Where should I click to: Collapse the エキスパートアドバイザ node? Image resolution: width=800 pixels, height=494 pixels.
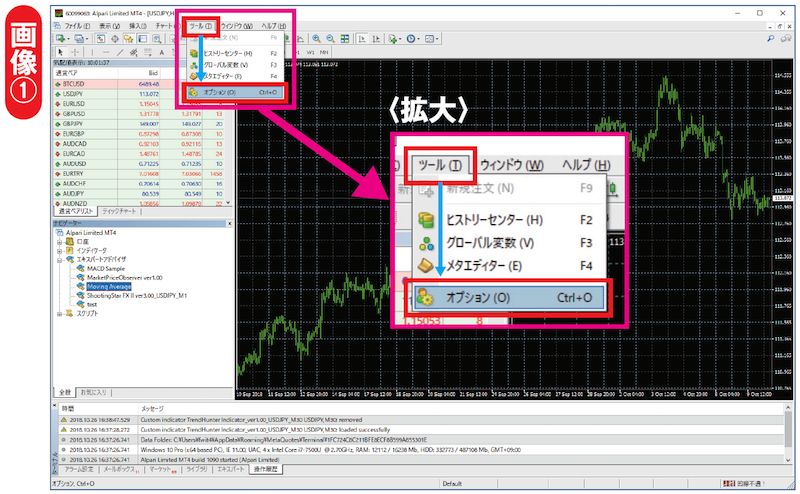(x=60, y=259)
